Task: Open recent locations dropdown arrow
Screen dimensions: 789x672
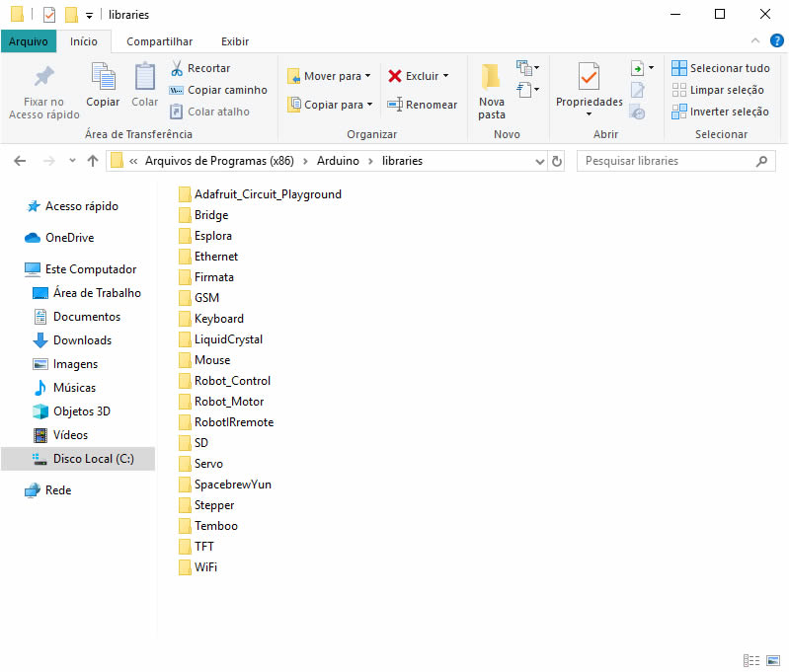Action: pos(72,161)
